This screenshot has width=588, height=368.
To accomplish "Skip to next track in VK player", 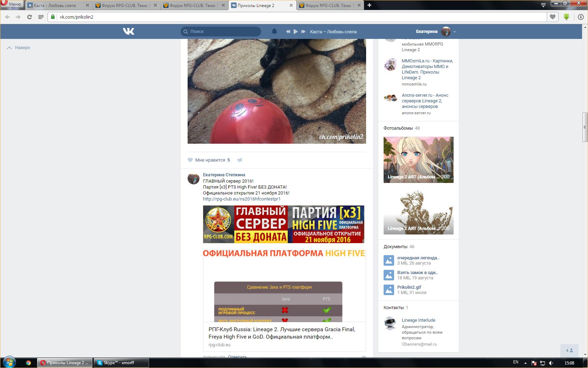I will [303, 32].
